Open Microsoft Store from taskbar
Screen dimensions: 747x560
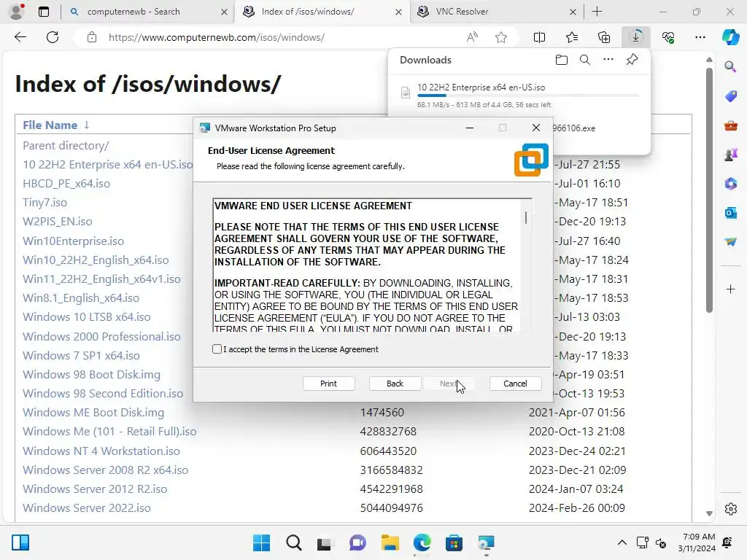(454, 542)
